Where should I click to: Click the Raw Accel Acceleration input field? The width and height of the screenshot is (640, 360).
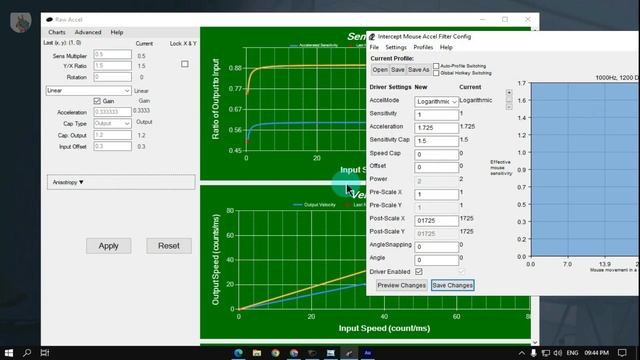point(112,112)
